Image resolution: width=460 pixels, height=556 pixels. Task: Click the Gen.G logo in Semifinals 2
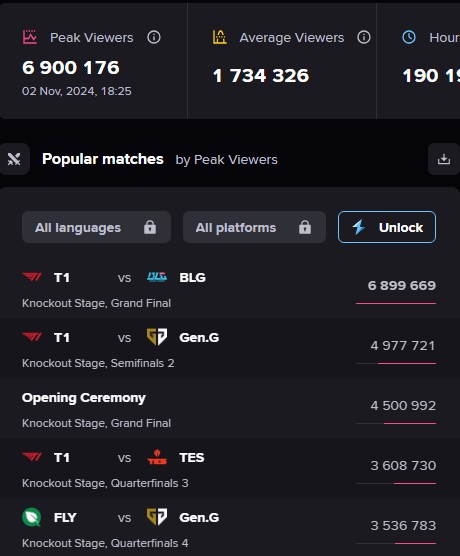tap(157, 337)
